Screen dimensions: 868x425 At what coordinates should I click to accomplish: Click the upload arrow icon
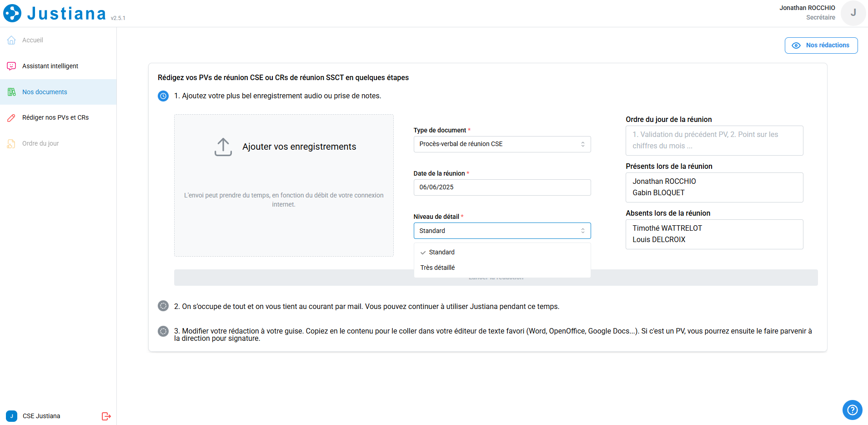coord(223,147)
